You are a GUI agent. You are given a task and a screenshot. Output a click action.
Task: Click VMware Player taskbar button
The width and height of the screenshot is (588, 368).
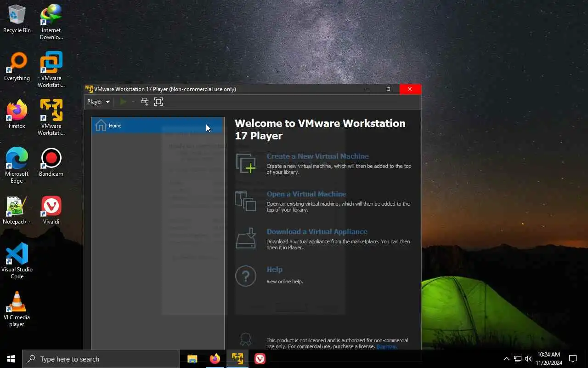(x=237, y=359)
